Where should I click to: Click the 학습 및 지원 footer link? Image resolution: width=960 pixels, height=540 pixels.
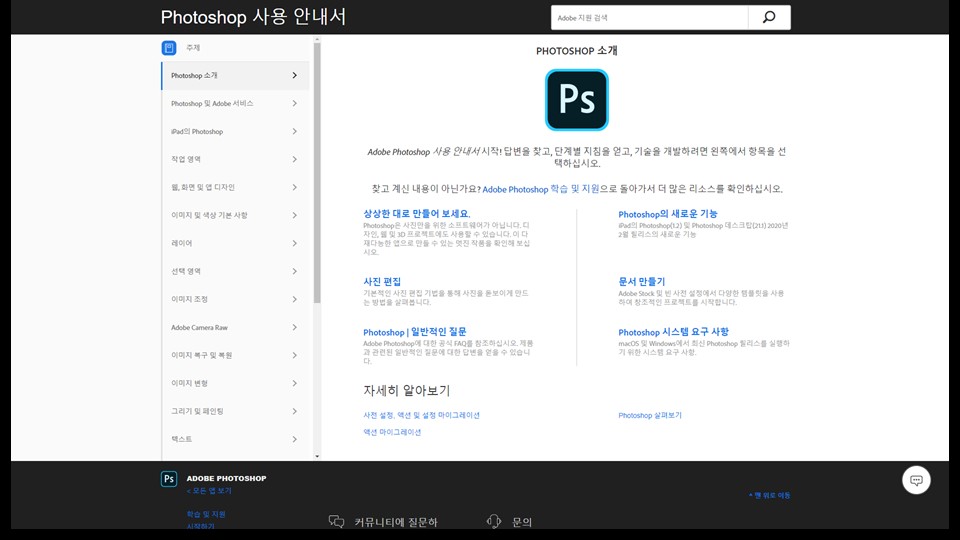(x=206, y=514)
